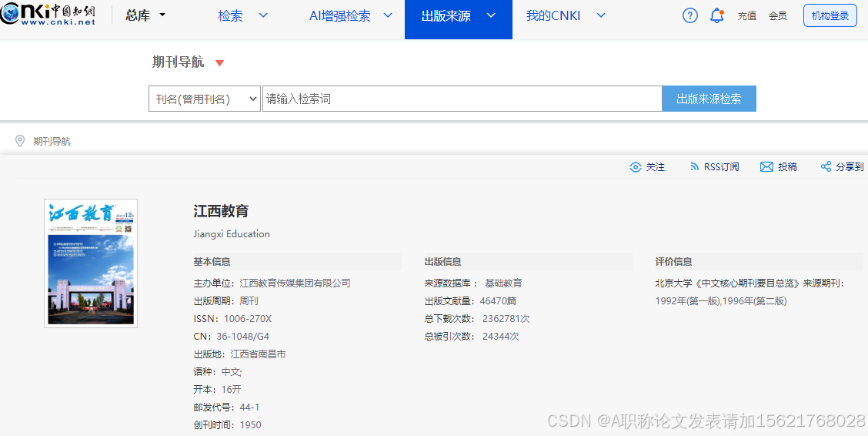Open the help question mark icon

689,15
